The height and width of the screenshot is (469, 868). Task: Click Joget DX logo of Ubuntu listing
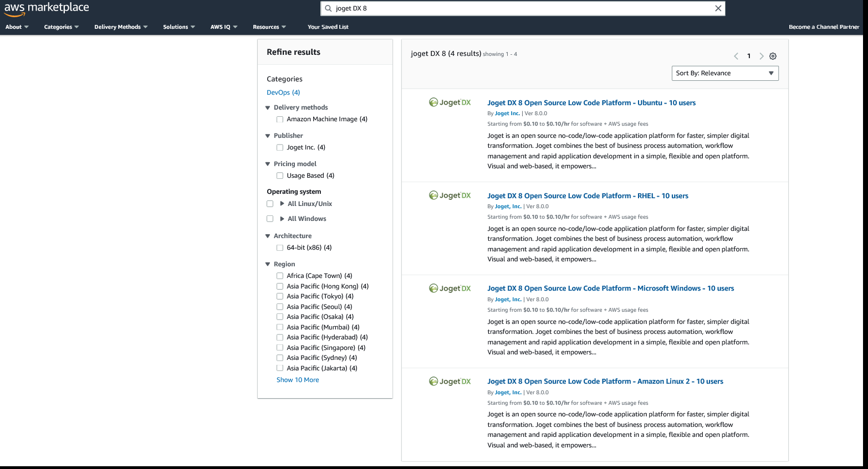tap(450, 102)
